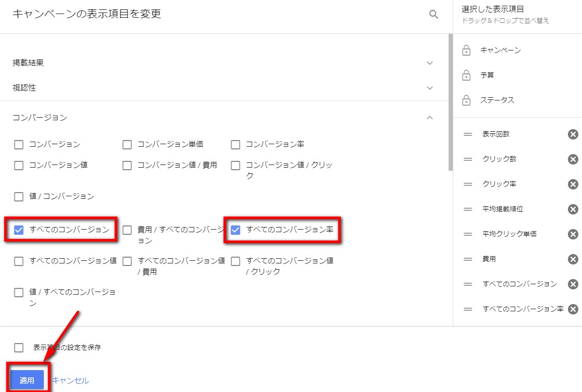This screenshot has height=392, width=582.
Task: Click the search magnifier icon
Action: (434, 15)
